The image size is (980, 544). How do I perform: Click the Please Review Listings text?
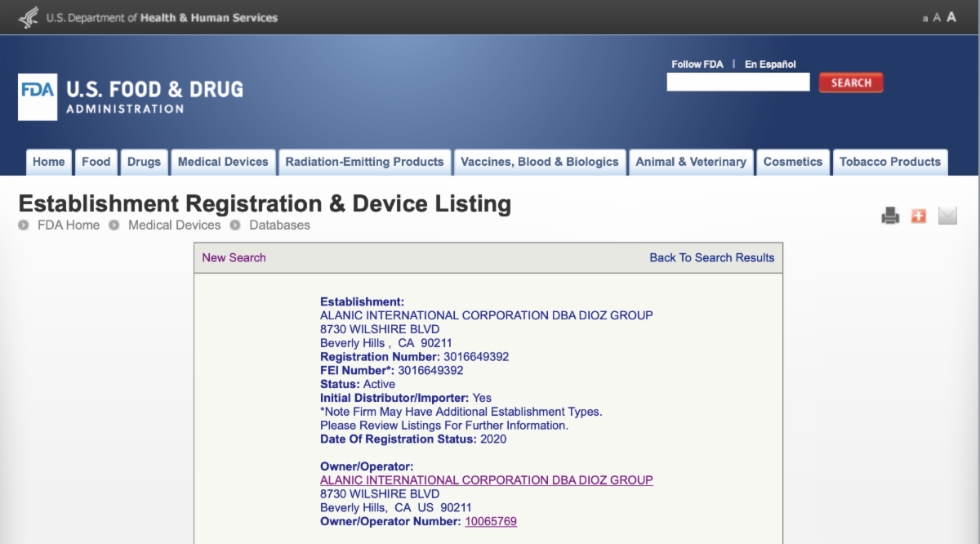tap(444, 426)
